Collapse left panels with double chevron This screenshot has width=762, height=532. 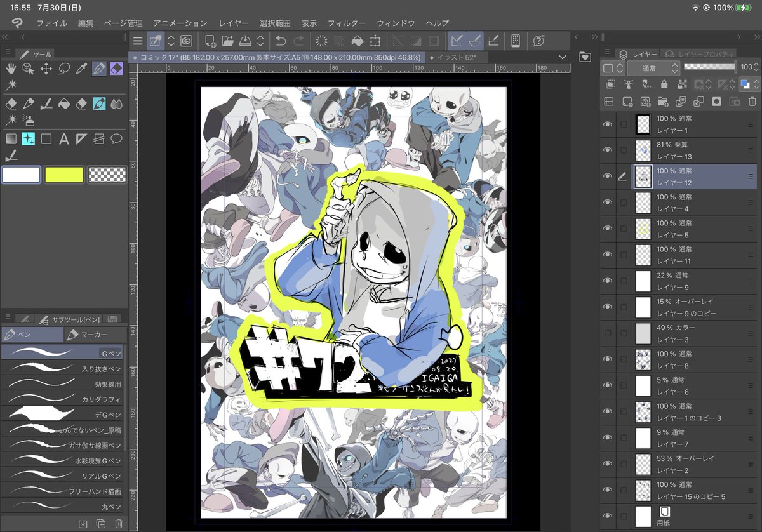tap(4, 37)
